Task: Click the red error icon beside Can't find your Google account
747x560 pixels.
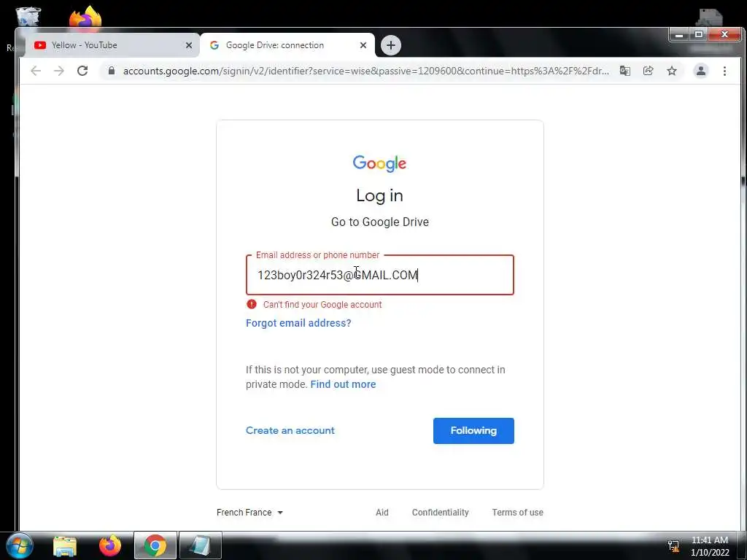Action: click(252, 304)
